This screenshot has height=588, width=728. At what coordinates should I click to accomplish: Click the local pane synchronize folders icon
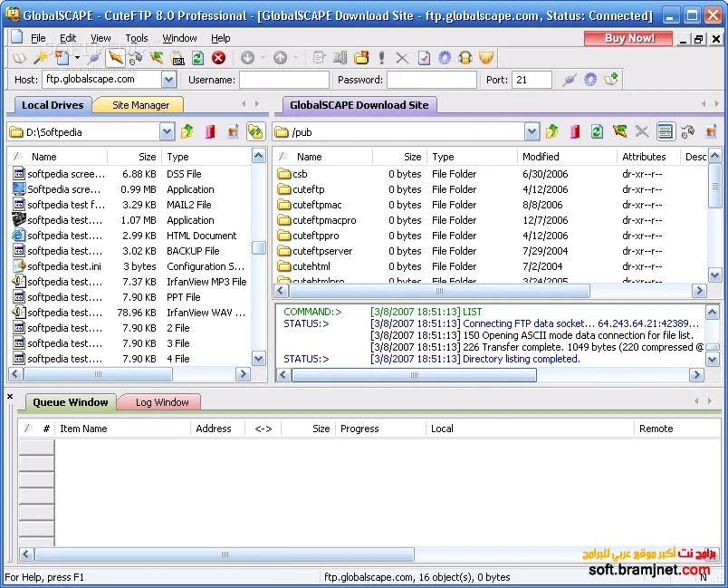tap(255, 132)
